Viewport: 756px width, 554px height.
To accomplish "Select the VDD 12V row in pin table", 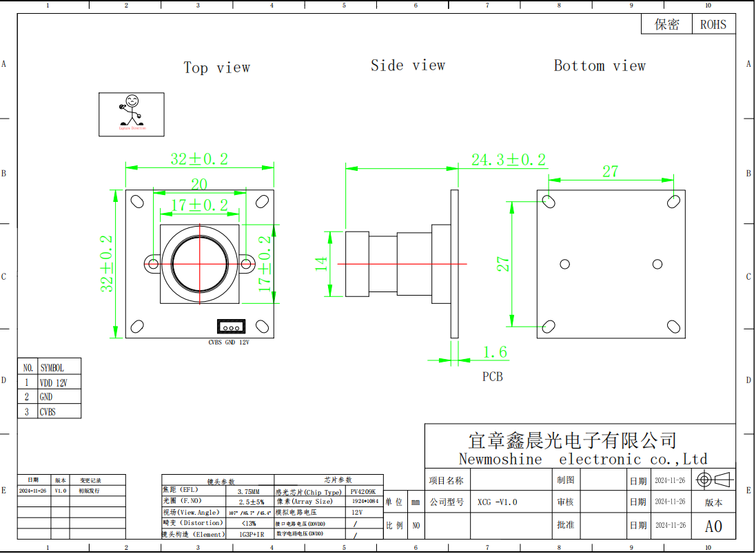I will pyautogui.click(x=50, y=382).
